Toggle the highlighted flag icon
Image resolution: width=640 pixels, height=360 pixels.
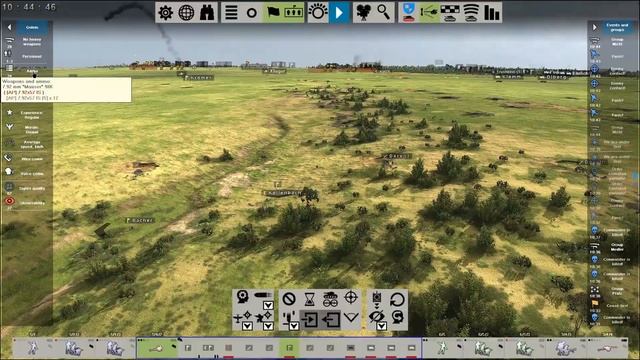(x=273, y=13)
